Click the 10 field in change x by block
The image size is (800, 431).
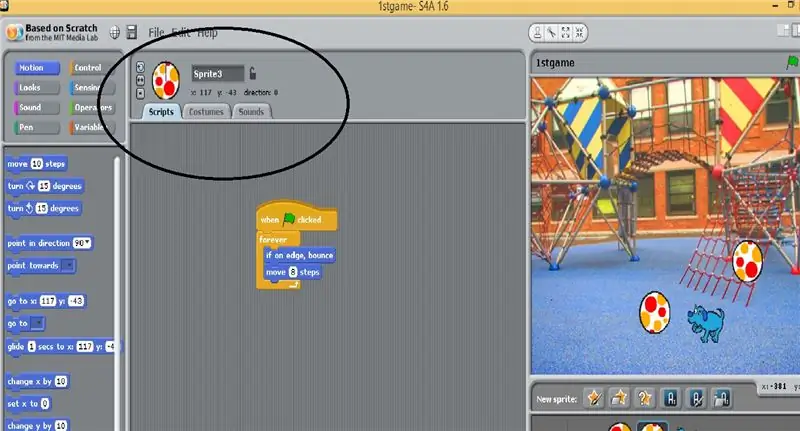click(x=61, y=381)
